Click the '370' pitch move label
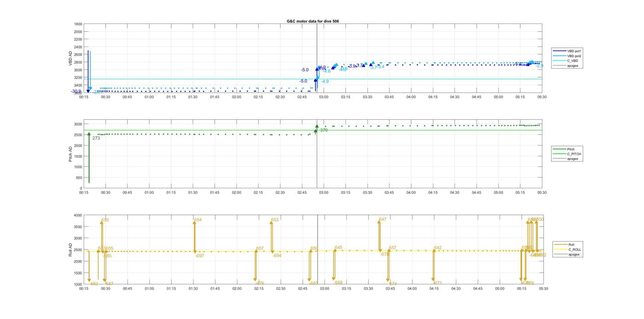 pyautogui.click(x=324, y=130)
